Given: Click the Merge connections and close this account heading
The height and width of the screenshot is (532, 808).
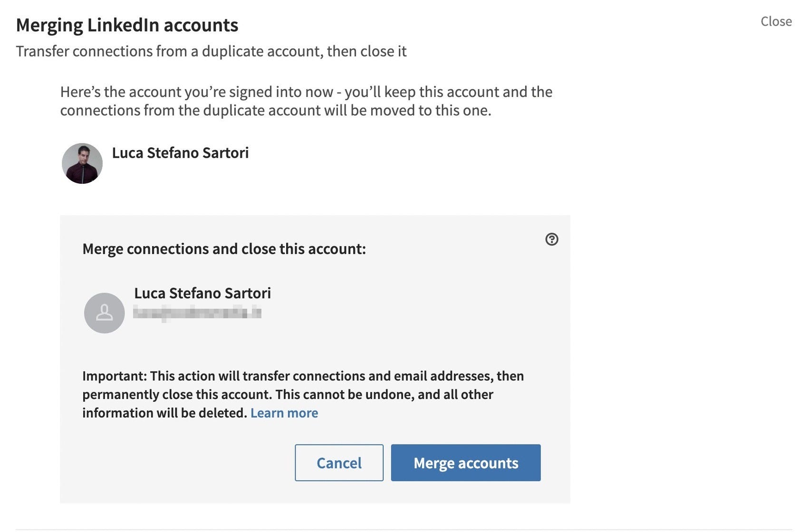Looking at the screenshot, I should tap(224, 248).
